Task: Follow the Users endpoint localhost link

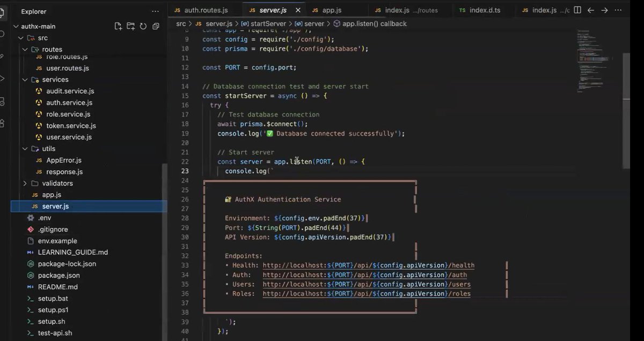Action: [x=367, y=284]
